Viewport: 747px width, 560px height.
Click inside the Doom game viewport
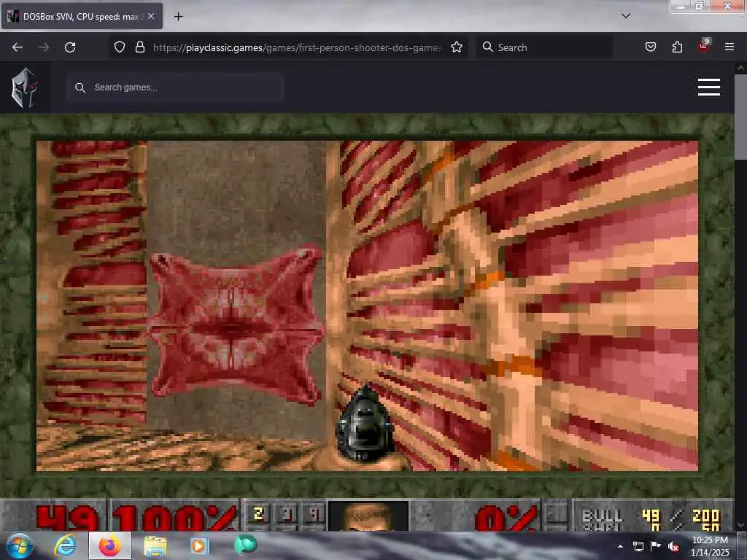pyautogui.click(x=368, y=306)
